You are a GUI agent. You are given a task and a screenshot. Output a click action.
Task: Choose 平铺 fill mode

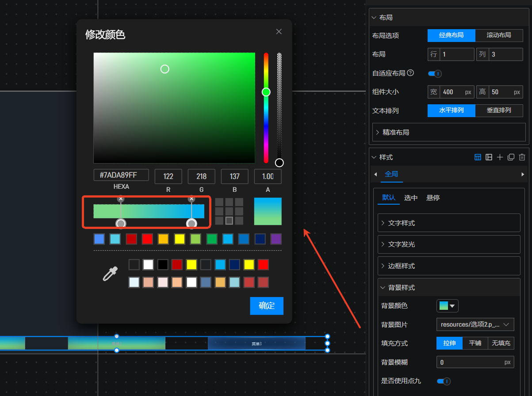[475, 343]
